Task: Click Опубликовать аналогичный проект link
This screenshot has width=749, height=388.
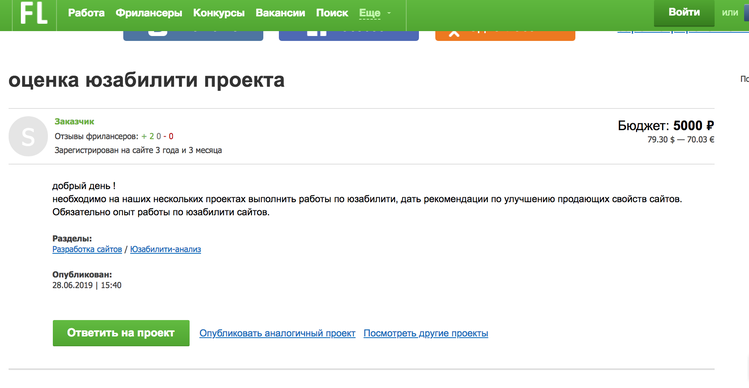Action: 277,333
